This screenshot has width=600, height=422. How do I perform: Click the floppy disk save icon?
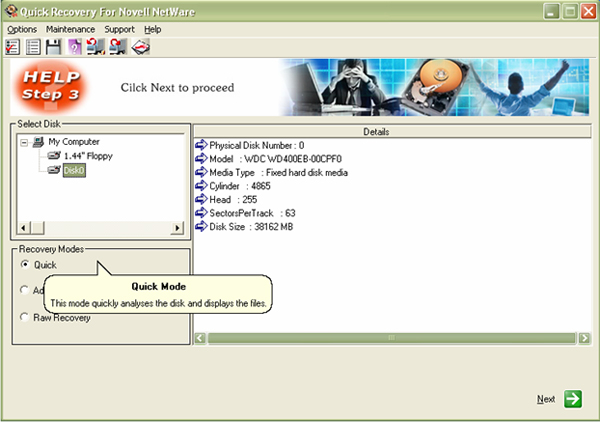(54, 47)
